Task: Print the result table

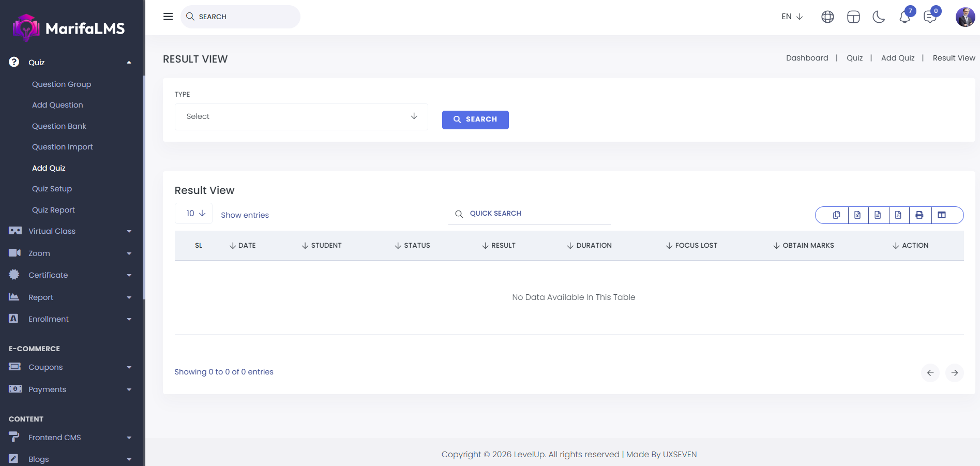Action: coord(919,215)
